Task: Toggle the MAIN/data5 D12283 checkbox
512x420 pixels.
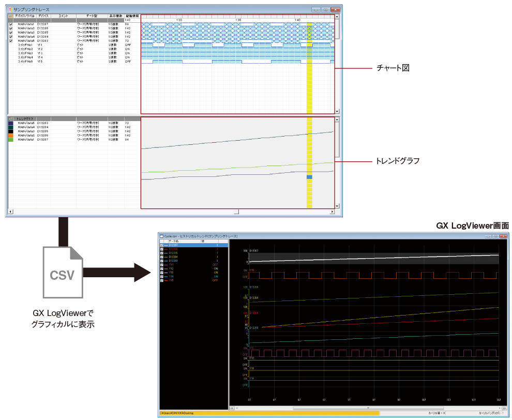Action: pyautogui.click(x=11, y=41)
